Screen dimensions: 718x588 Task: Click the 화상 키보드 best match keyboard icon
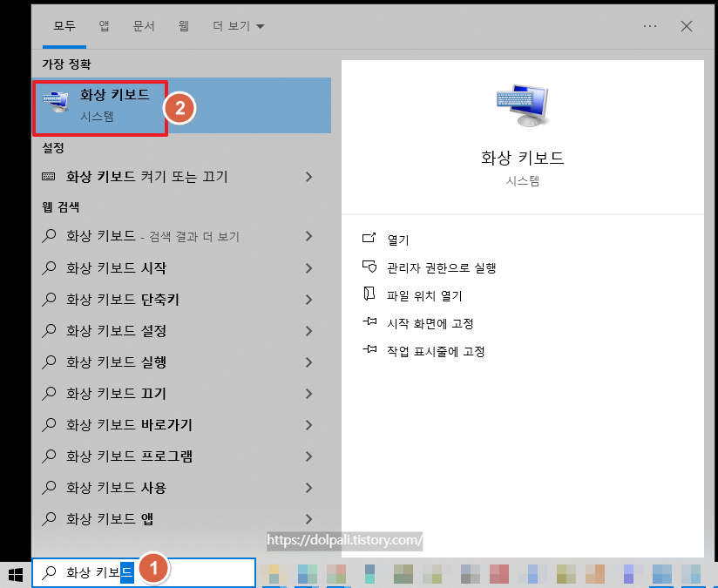click(x=56, y=101)
